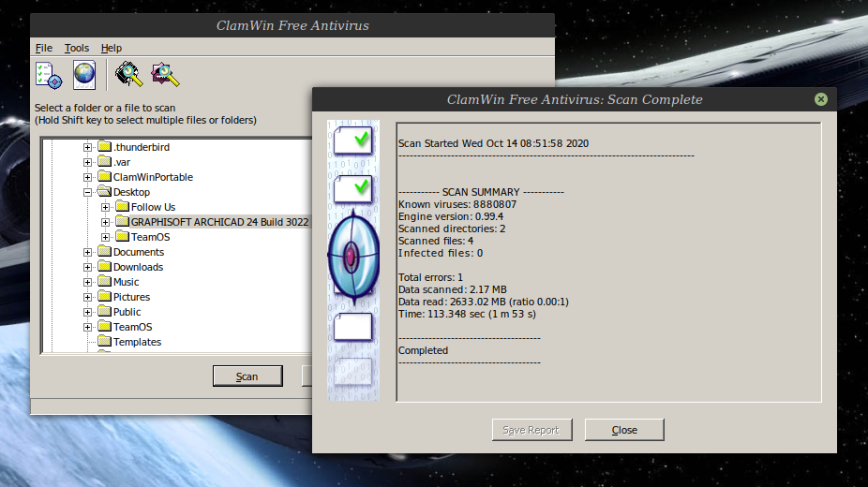
Task: Click the 'Data scanned: 2.17 MB' line
Action: pyautogui.click(x=452, y=289)
